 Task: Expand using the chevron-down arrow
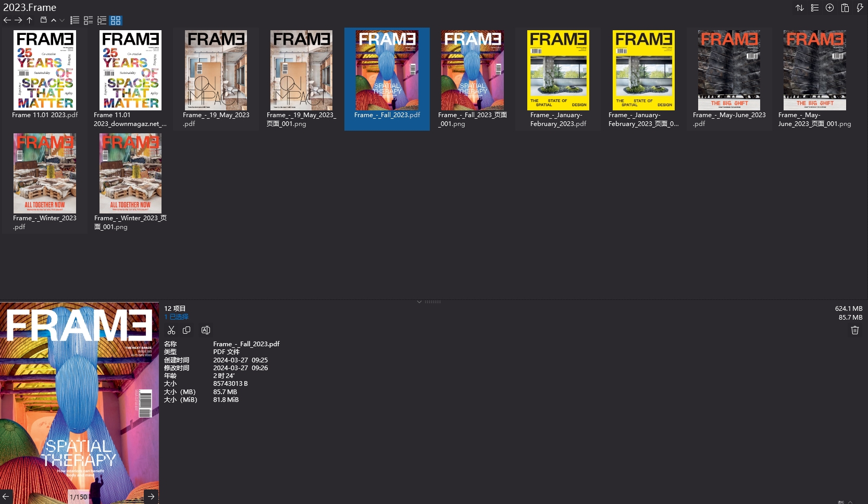[x=62, y=20]
